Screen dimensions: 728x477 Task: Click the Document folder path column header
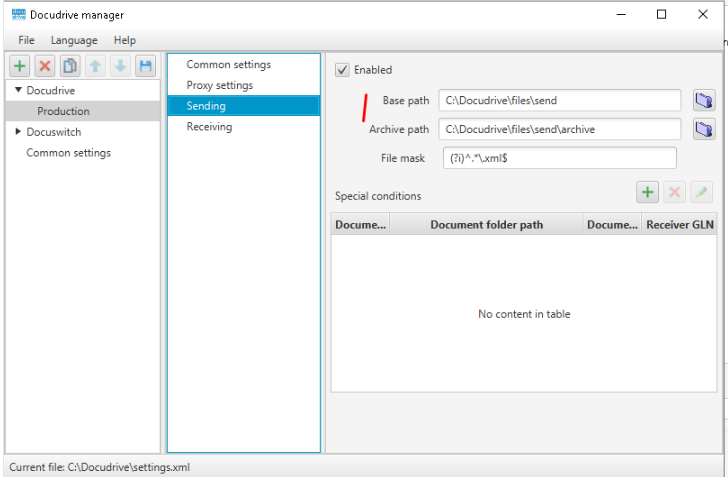click(486, 225)
